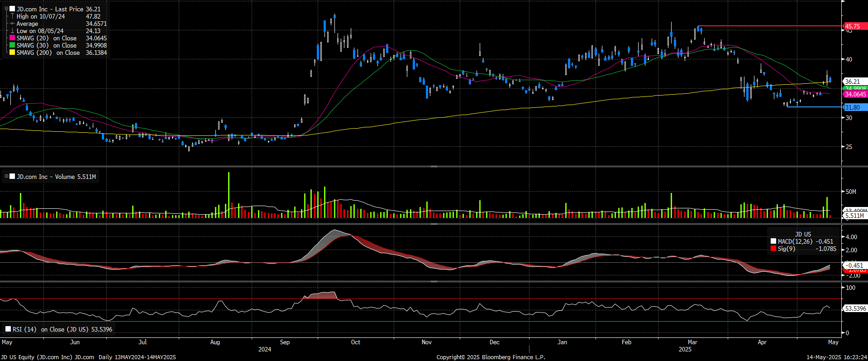Click the 'Oct' label on date axis

[356, 342]
